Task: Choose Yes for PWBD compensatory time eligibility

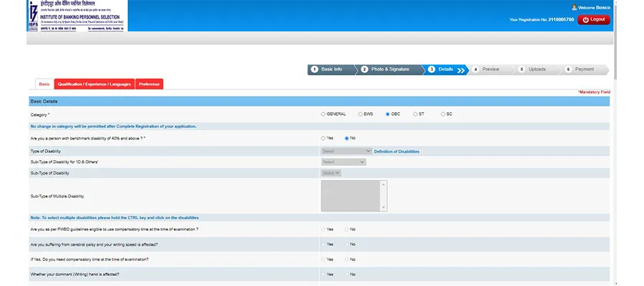Action: 323,230
